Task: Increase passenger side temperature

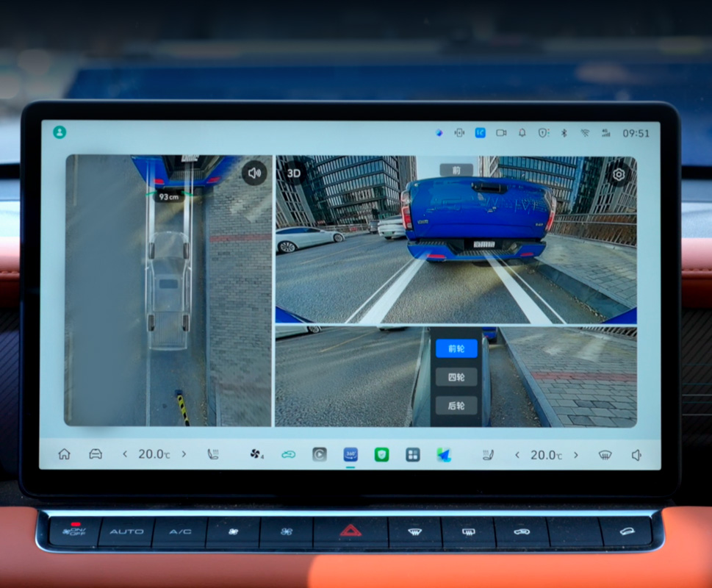Action: pyautogui.click(x=575, y=455)
